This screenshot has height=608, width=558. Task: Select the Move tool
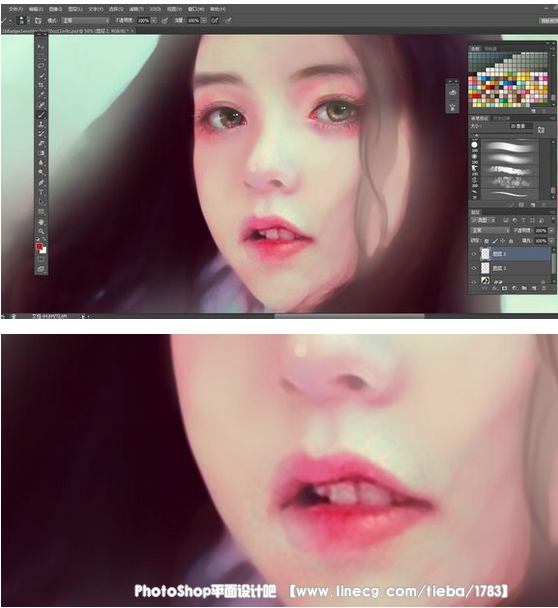(x=41, y=47)
